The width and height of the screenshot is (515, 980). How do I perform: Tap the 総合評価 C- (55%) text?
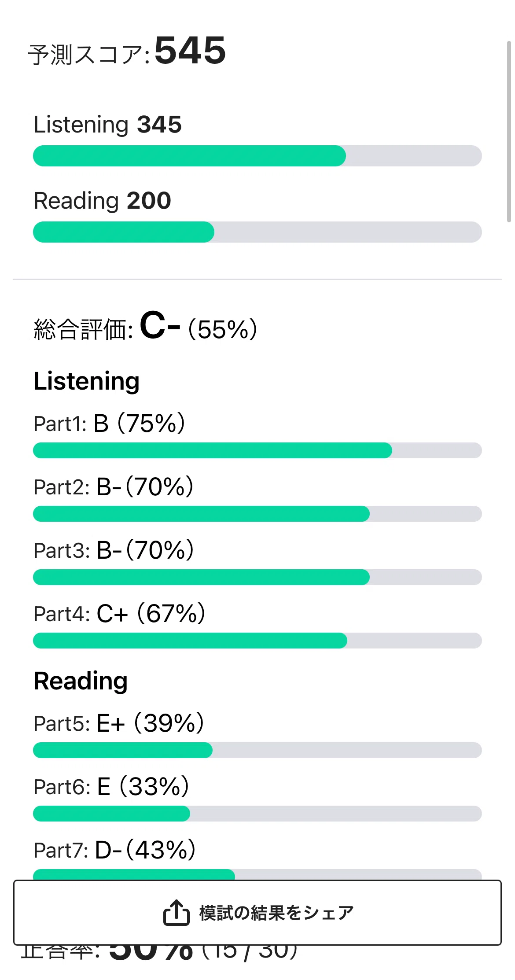pos(145,327)
